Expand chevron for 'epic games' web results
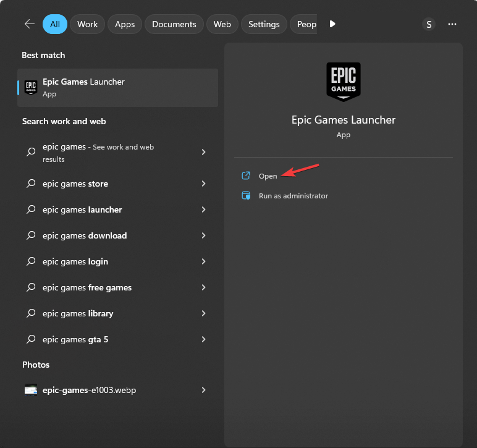The height and width of the screenshot is (448, 477). [203, 152]
